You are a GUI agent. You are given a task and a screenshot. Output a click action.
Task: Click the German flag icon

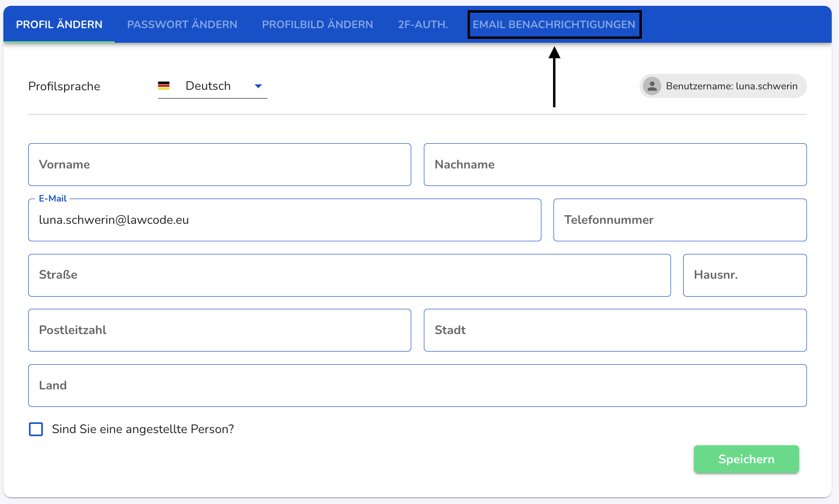(x=164, y=86)
